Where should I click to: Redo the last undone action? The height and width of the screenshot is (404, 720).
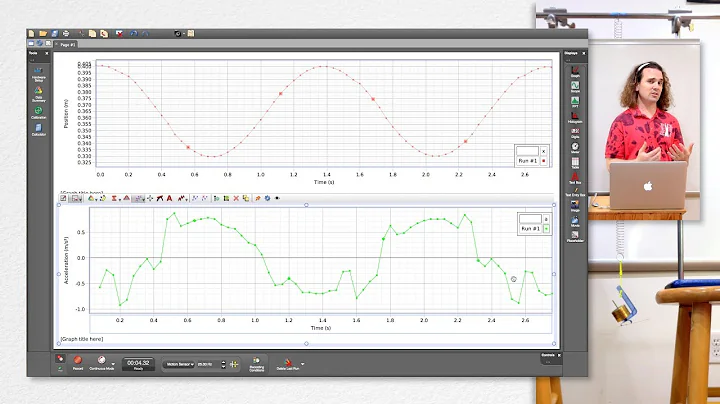146,34
